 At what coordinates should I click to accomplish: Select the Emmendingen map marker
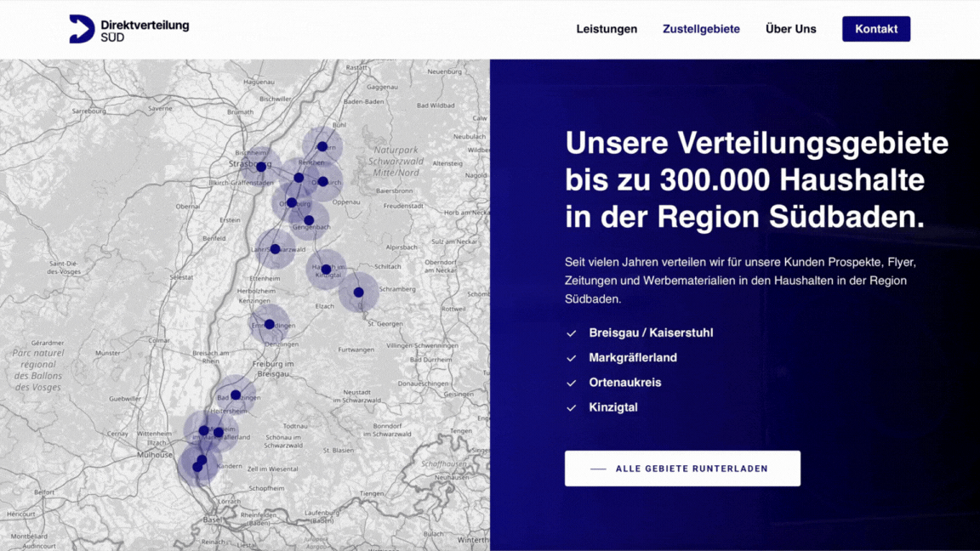tap(270, 324)
